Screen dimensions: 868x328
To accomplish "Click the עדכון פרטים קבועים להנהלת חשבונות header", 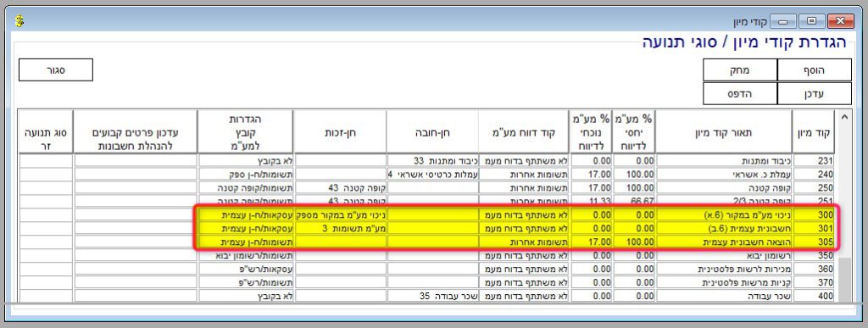I will [135, 131].
